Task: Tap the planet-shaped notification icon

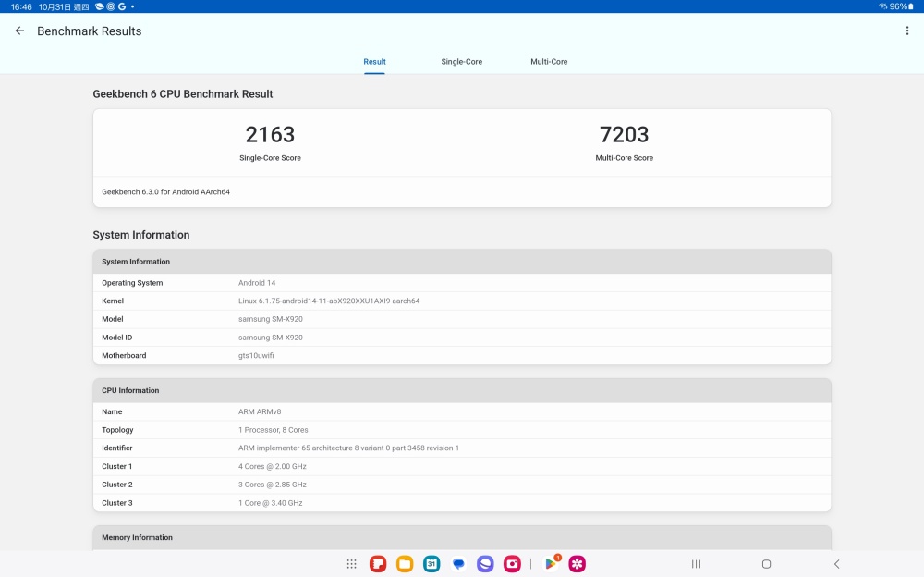Action: 100,6
